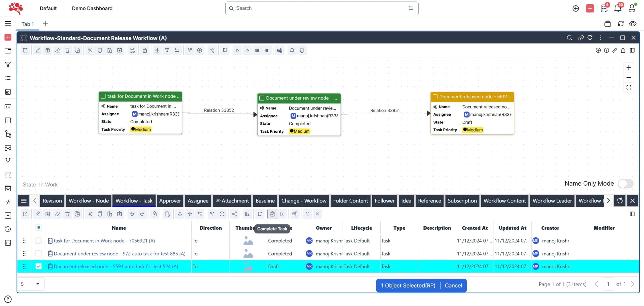Click the play workflow icon
644x306 pixels.
point(237,50)
